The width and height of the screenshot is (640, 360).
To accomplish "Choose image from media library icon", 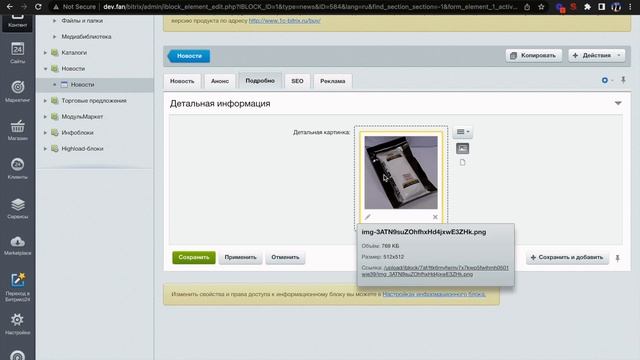I will point(462,149).
